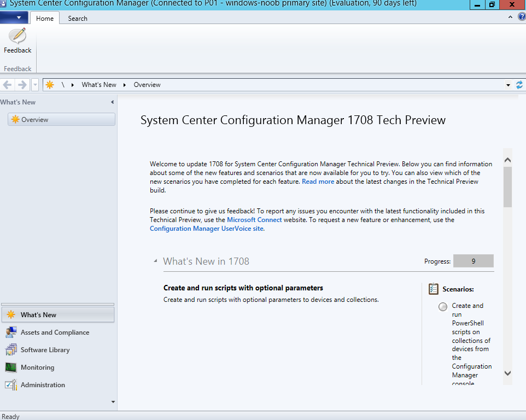Click the Scenarios clipboard icon
Viewport: 526px width, 420px height.
(434, 289)
